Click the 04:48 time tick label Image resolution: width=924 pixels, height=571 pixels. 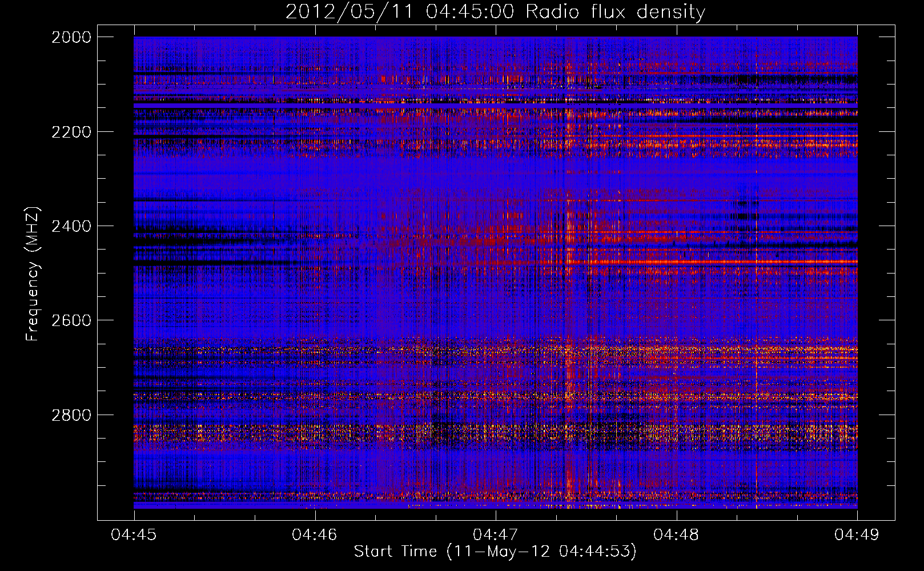tap(676, 534)
